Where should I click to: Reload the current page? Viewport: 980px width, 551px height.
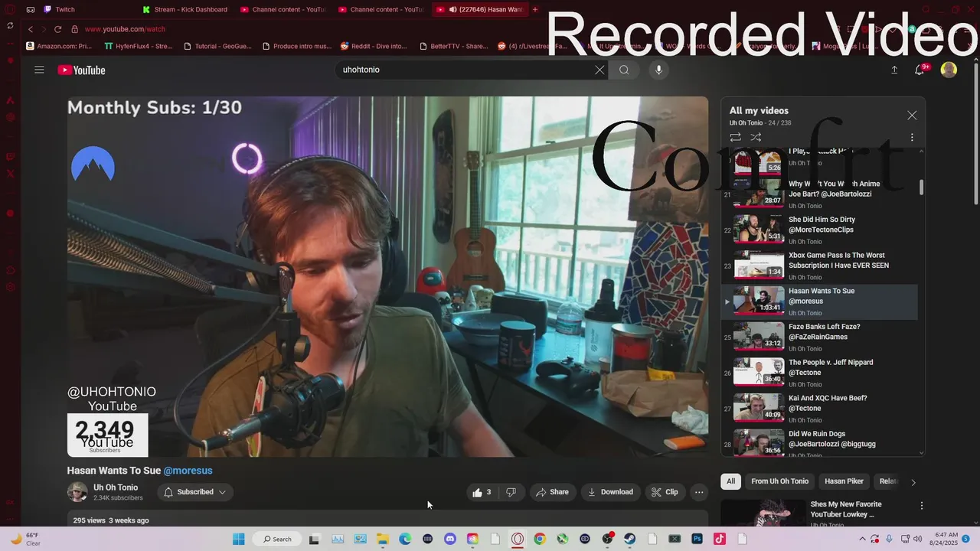[x=57, y=29]
